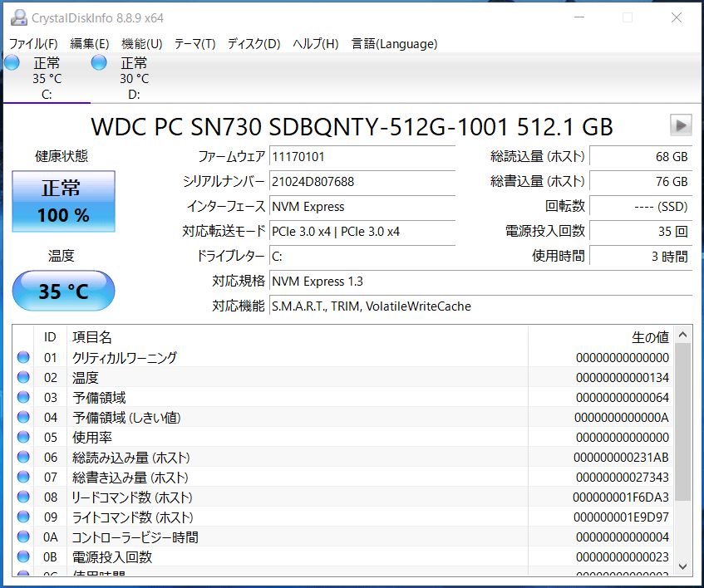Click the 健康状態 label
Screen dimensions: 704x588
pos(62,156)
